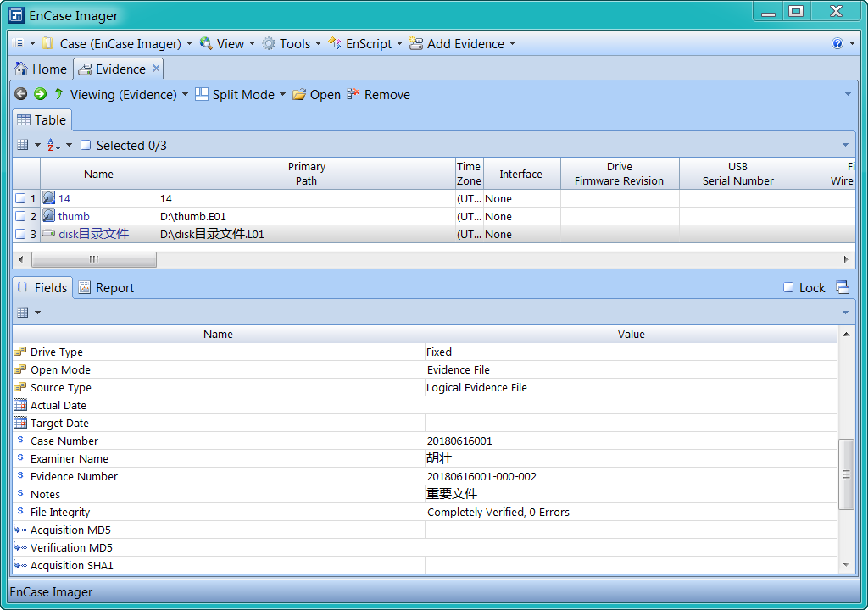Select the Table tab
The image size is (868, 610).
click(x=42, y=120)
